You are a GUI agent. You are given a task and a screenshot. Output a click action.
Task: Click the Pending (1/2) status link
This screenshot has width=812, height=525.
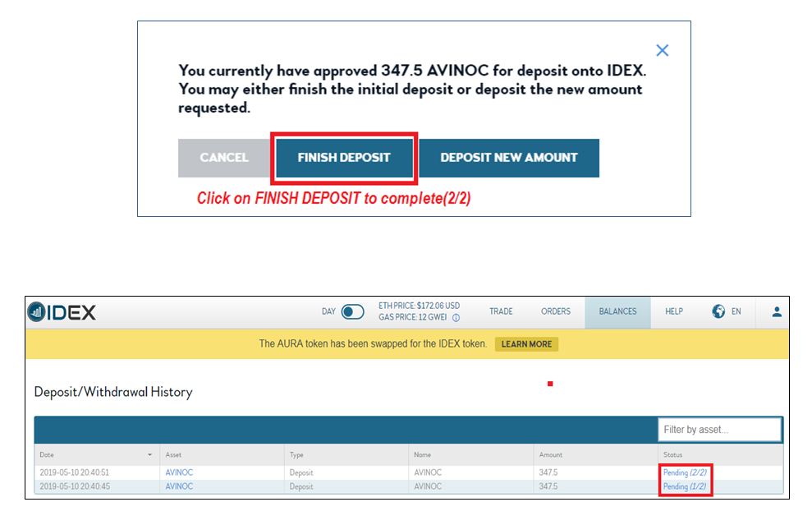pyautogui.click(x=685, y=486)
